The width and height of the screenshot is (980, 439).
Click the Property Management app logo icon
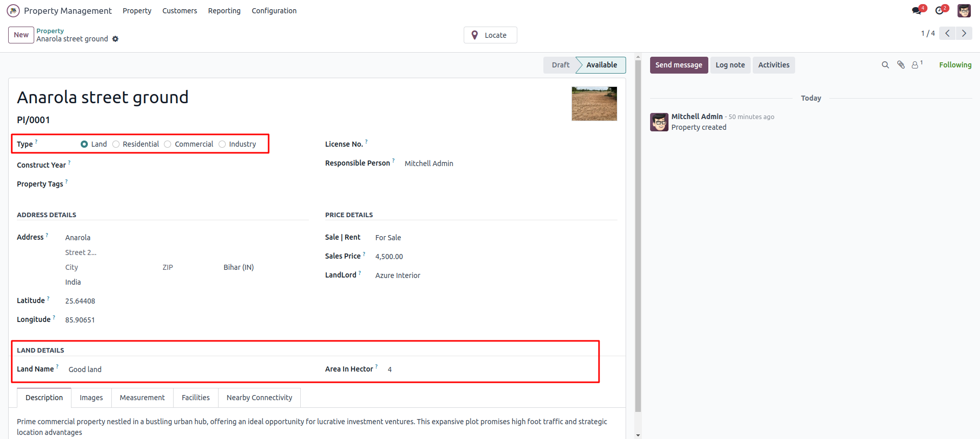[13, 11]
